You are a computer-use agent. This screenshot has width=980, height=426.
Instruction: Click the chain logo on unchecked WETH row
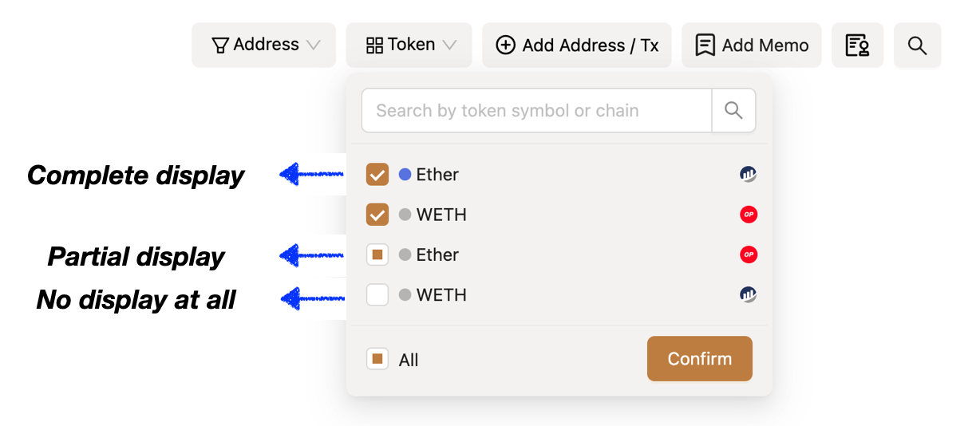748,294
